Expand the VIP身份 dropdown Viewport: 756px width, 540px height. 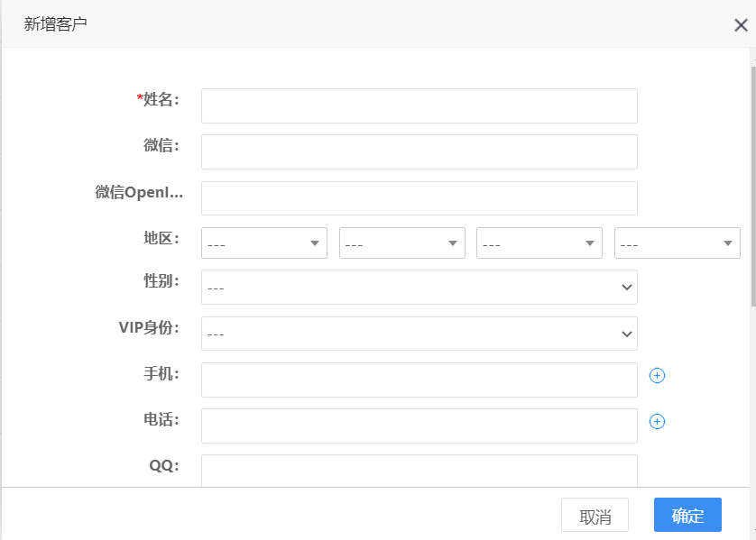click(419, 334)
